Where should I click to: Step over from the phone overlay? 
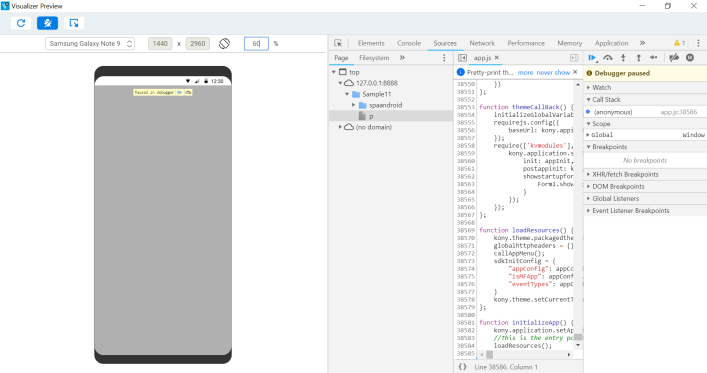188,92
